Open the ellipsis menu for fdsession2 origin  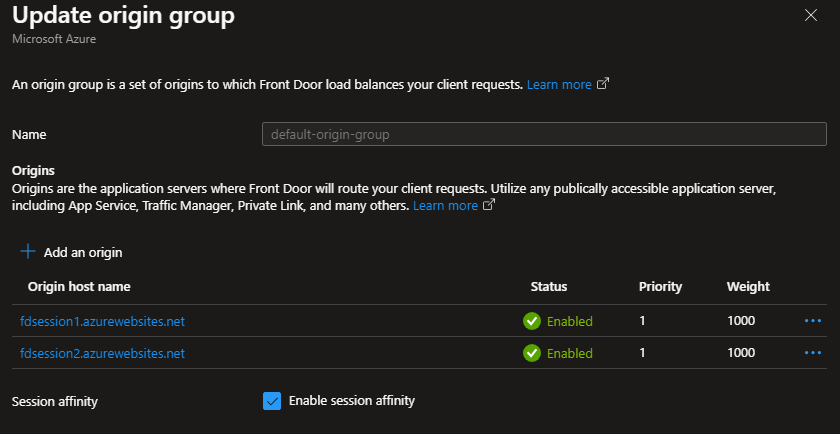coord(813,353)
